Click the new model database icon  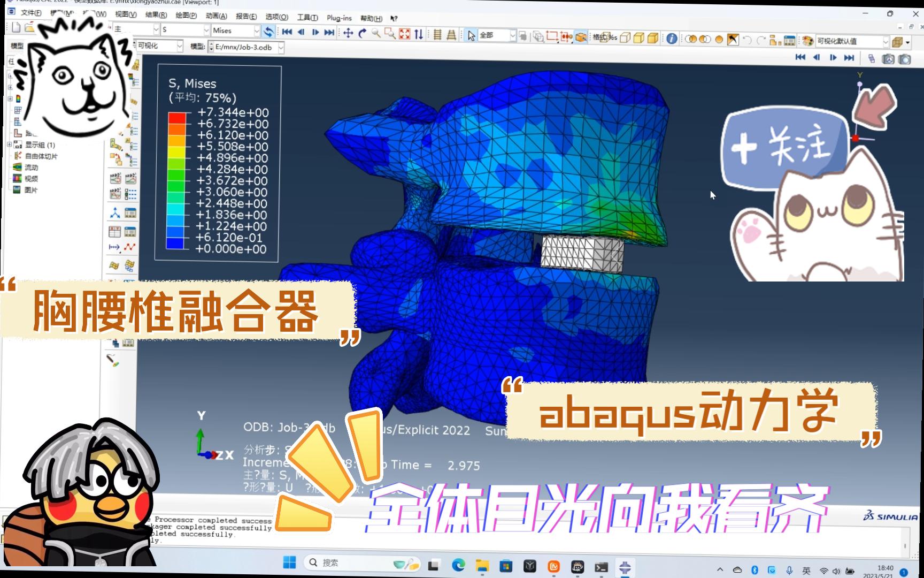tap(16, 27)
